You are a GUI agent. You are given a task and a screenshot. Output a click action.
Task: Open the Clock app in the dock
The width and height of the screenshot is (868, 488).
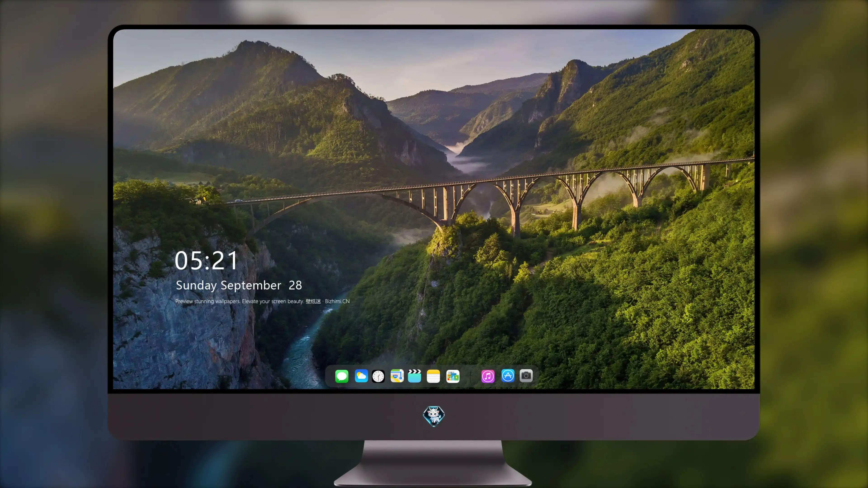coord(378,376)
